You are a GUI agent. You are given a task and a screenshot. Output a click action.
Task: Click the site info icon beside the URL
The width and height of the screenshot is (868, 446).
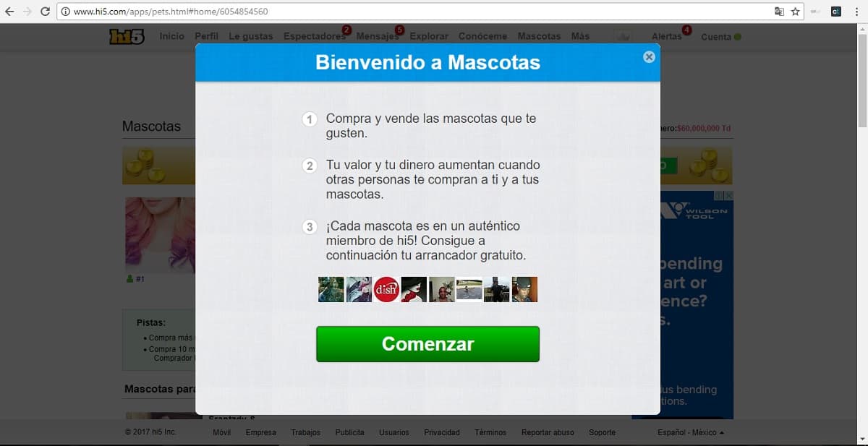coord(66,12)
